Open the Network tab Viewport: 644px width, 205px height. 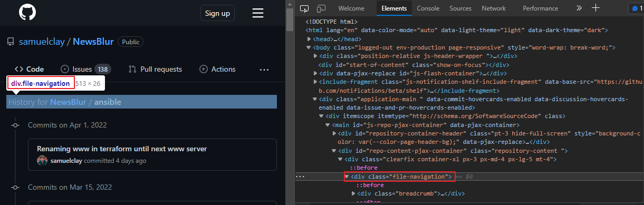click(x=494, y=8)
